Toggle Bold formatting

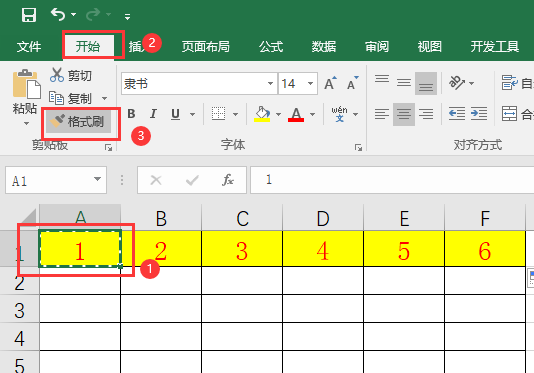pyautogui.click(x=131, y=114)
